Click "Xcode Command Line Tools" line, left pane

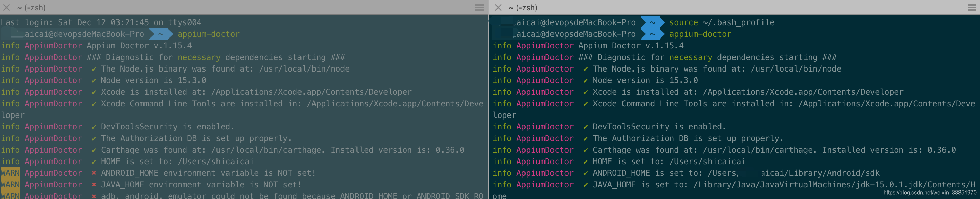pos(292,104)
